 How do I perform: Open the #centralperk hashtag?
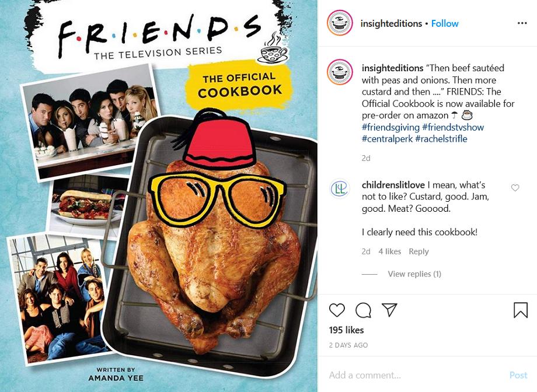(x=387, y=139)
